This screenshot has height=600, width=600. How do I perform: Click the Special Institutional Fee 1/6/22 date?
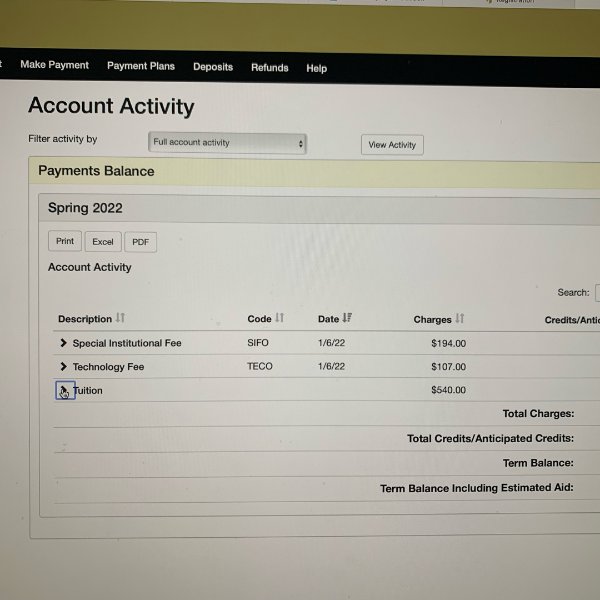point(331,342)
